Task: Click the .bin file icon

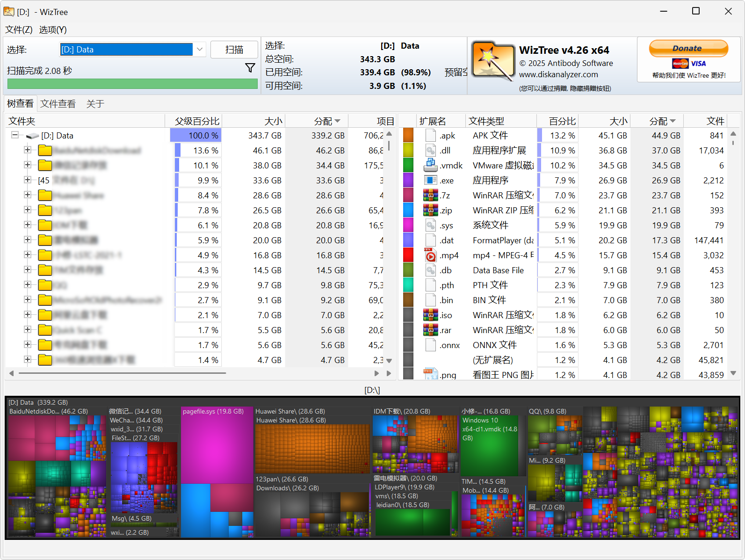Action: 431,300
